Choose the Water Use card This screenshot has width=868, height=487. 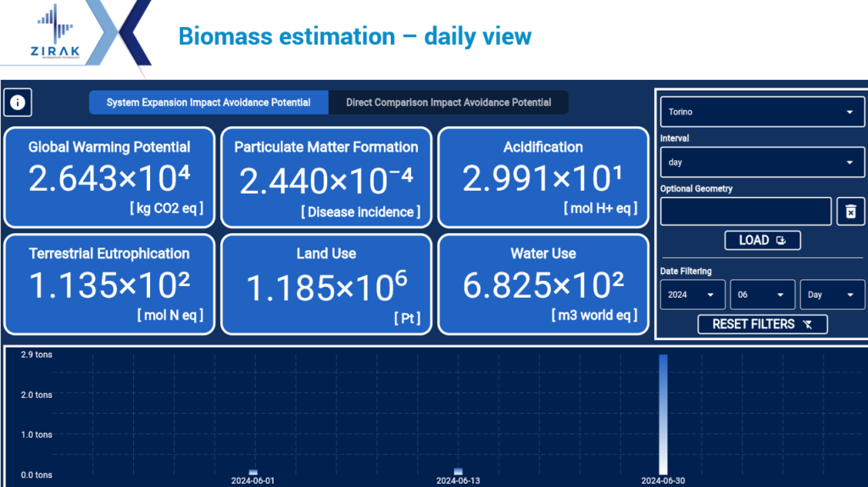542,284
